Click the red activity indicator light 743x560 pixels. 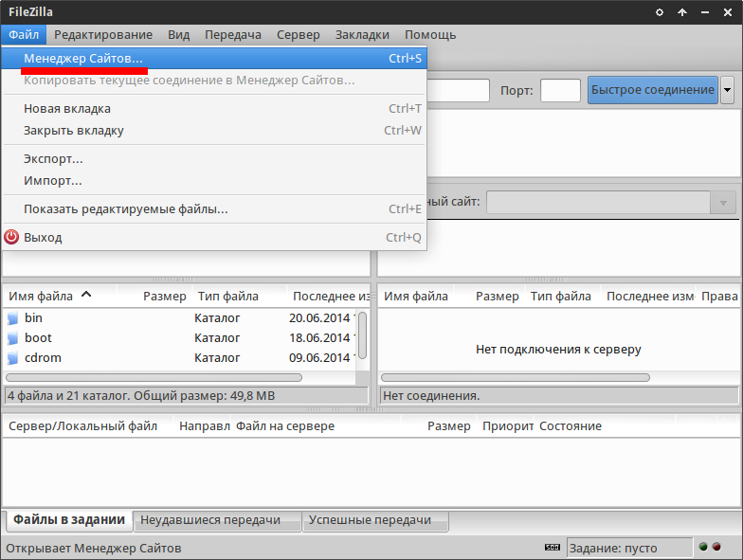click(x=716, y=547)
